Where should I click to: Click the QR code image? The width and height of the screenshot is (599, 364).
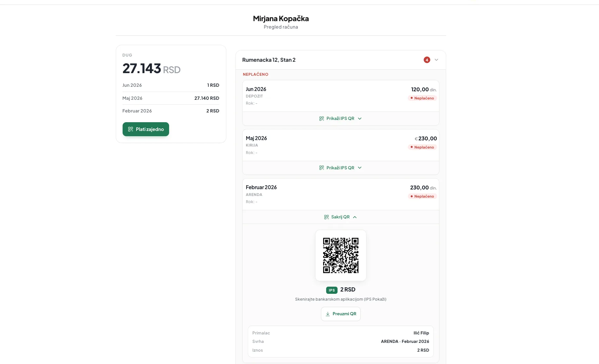(x=341, y=255)
